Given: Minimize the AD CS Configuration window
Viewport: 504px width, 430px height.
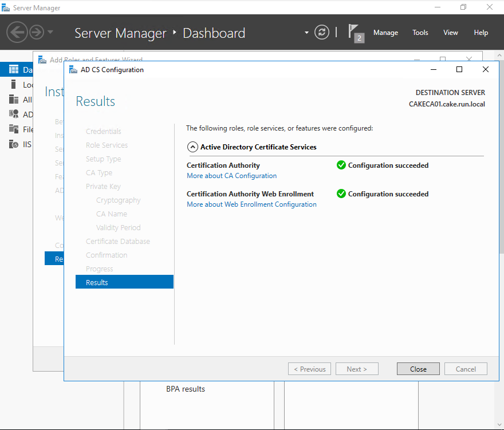Looking at the screenshot, I should point(434,69).
